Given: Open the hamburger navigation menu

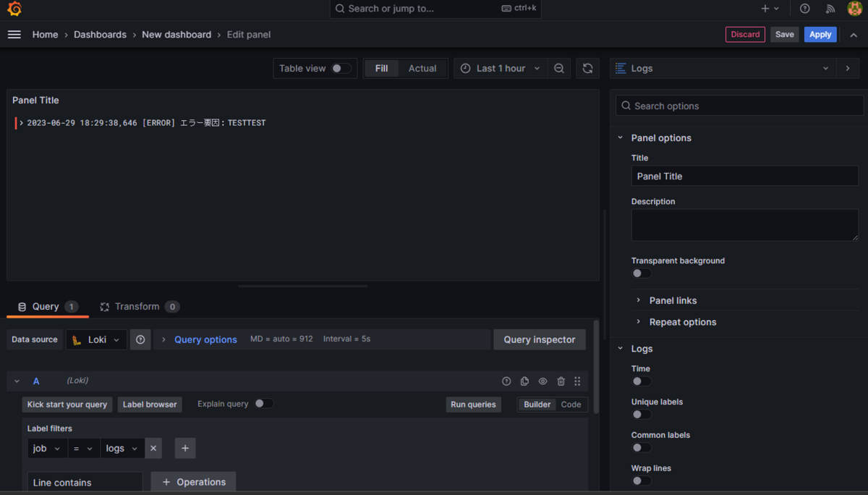Looking at the screenshot, I should (x=14, y=35).
